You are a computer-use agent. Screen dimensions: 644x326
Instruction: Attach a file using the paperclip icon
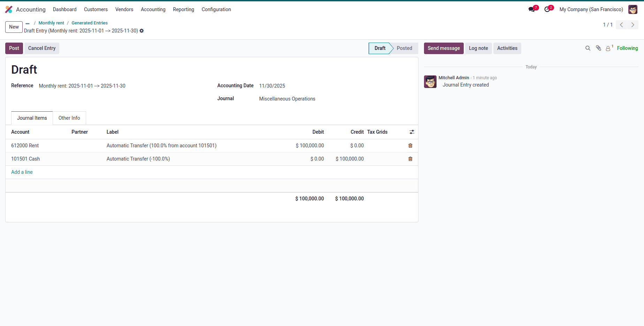click(598, 48)
